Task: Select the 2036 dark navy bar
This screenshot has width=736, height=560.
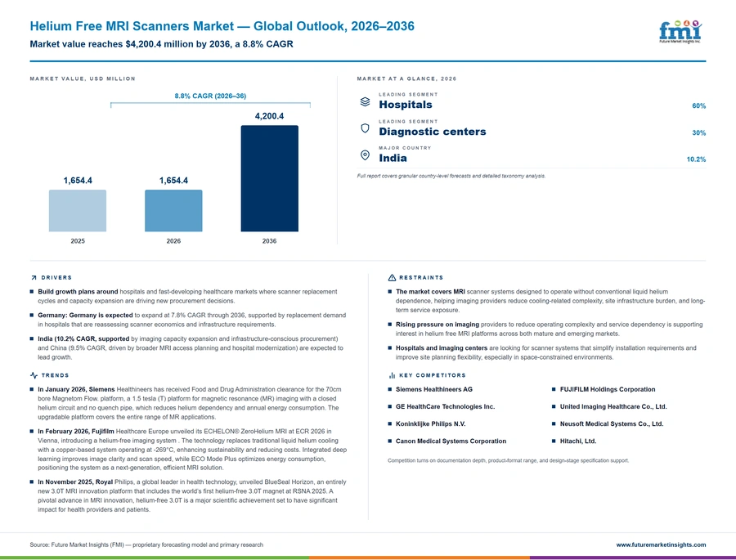Action: click(269, 178)
